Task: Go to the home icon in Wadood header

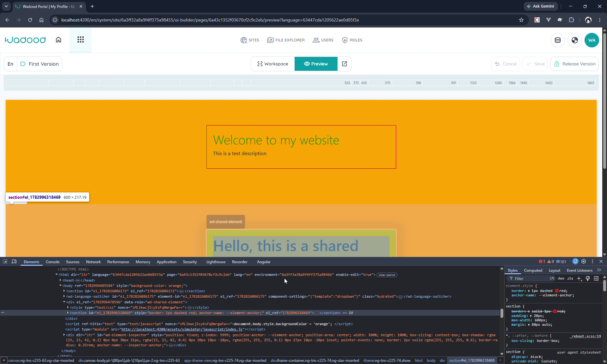Action: (58, 40)
